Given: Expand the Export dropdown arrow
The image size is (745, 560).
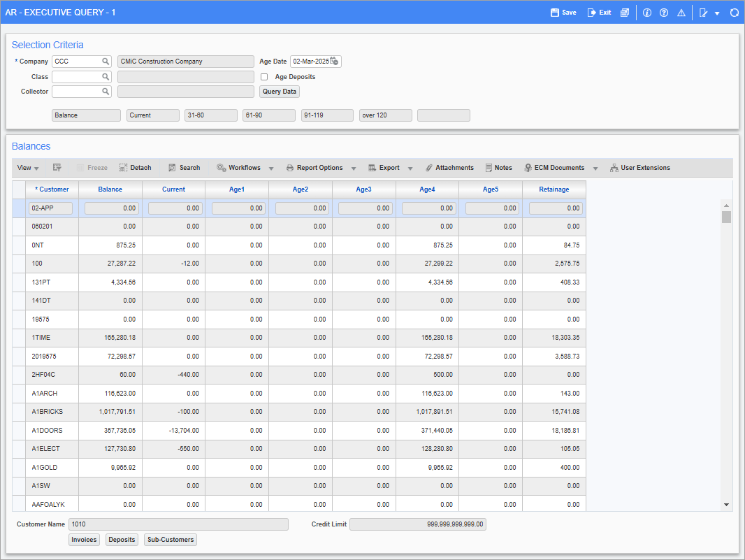Looking at the screenshot, I should coord(410,167).
